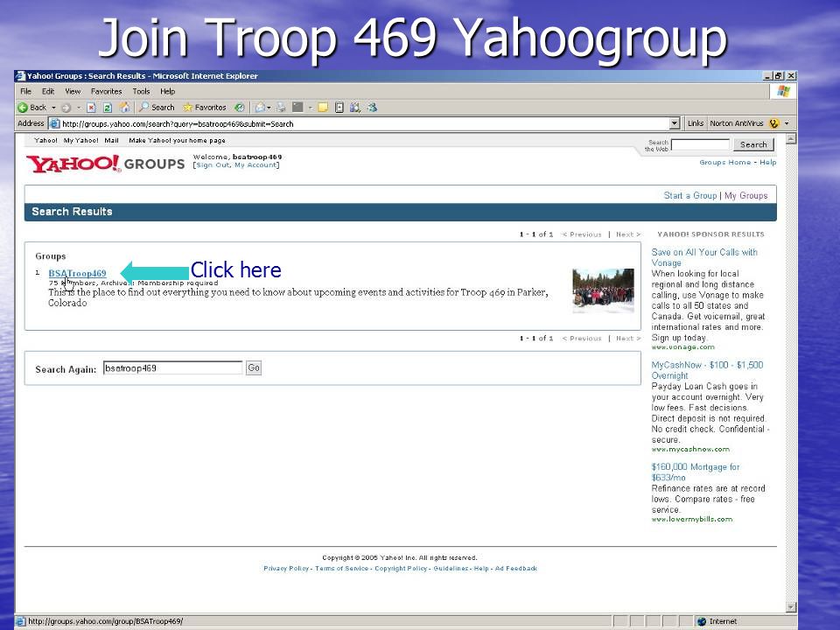This screenshot has width=840, height=630.
Task: Click the Search the Web input box
Action: coord(700,144)
